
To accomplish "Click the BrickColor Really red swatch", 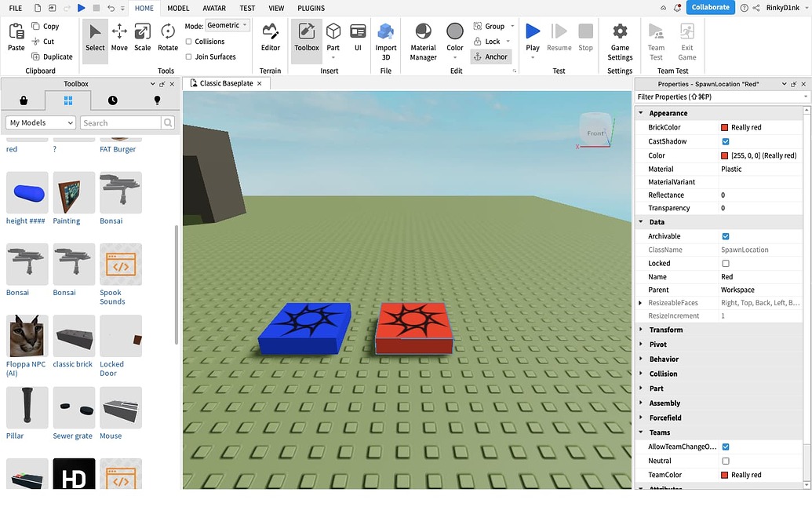I will (724, 127).
